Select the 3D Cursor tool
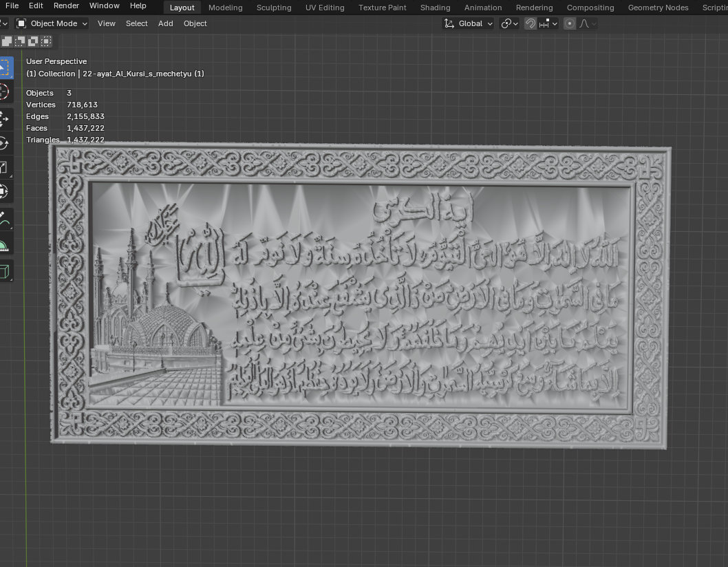This screenshot has height=567, width=728. 8,92
